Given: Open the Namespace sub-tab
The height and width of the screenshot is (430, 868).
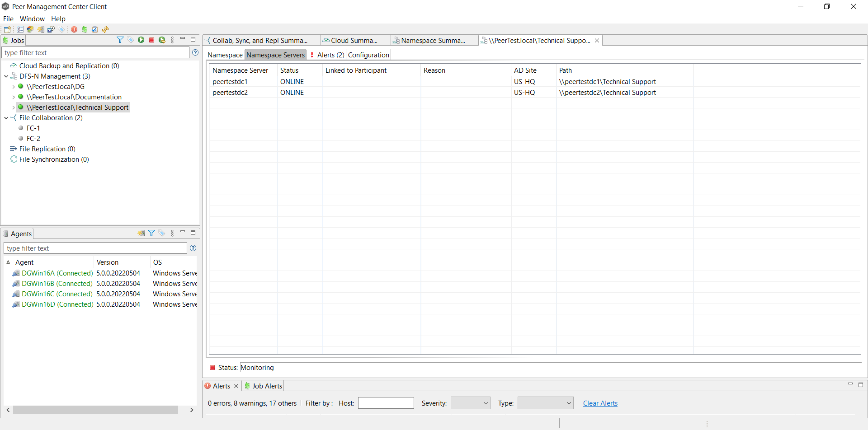Looking at the screenshot, I should click(225, 55).
